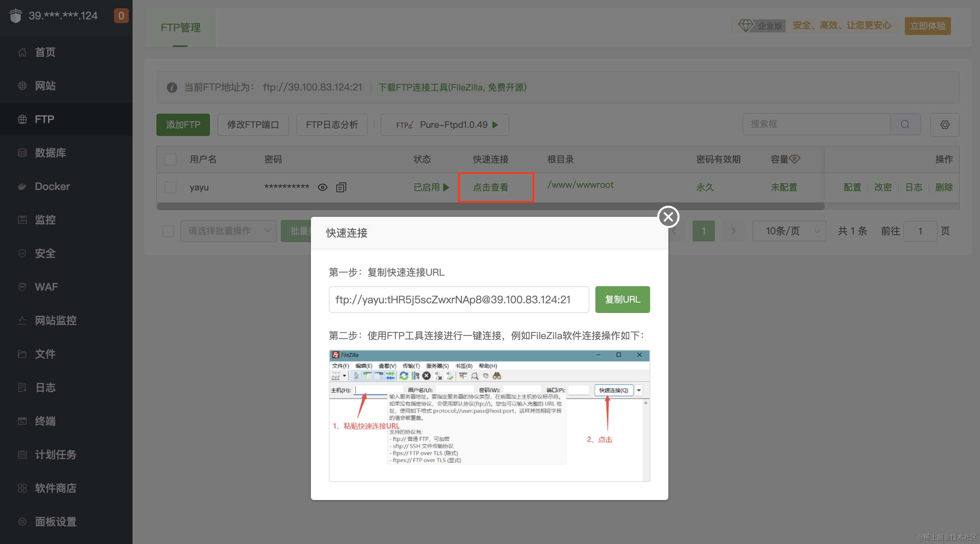Open the 文件 file manager sidebar item
The image size is (980, 544).
[x=45, y=354]
